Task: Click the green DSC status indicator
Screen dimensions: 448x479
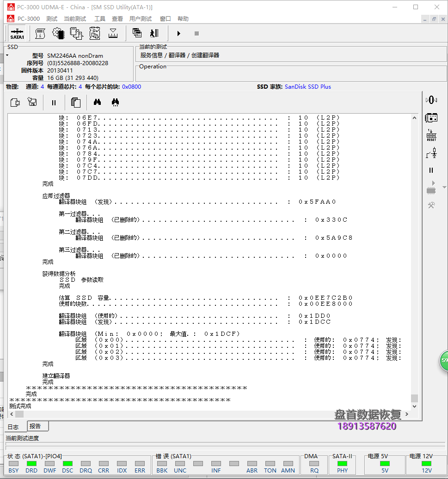Action: point(68,463)
